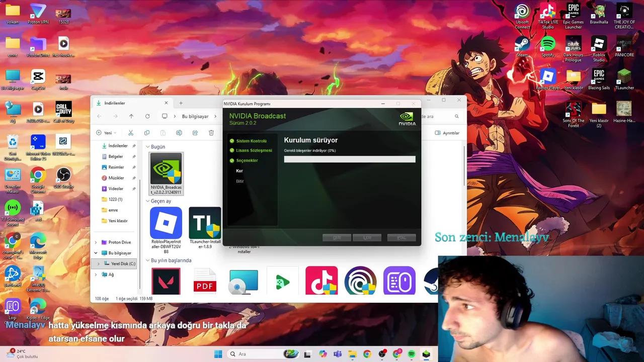
Task: Click the Windows Start button
Action: tap(218, 354)
